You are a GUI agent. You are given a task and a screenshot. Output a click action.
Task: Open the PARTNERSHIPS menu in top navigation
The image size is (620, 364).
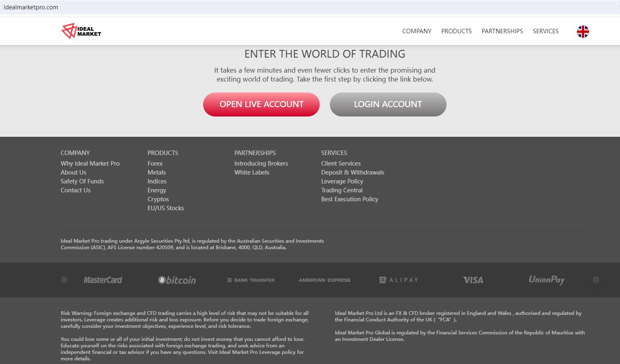503,31
